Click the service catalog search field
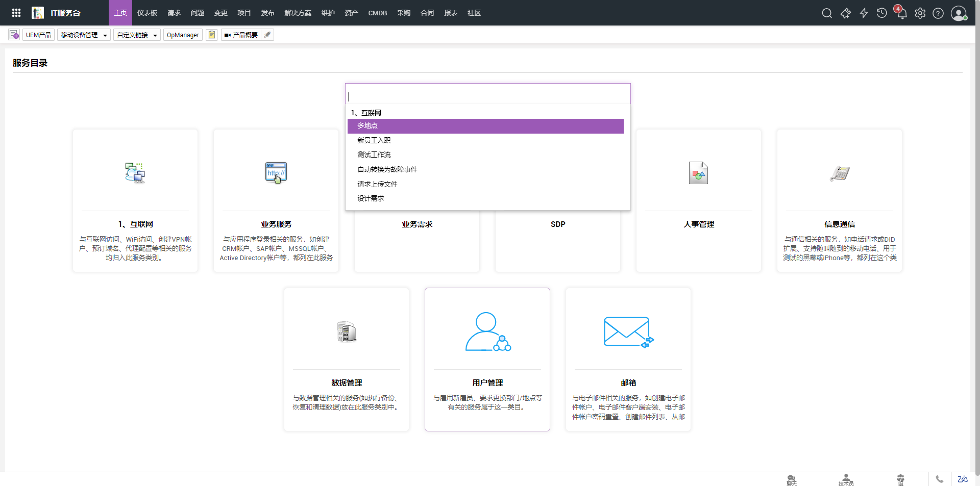Image resolution: width=980 pixels, height=486 pixels. tap(487, 96)
